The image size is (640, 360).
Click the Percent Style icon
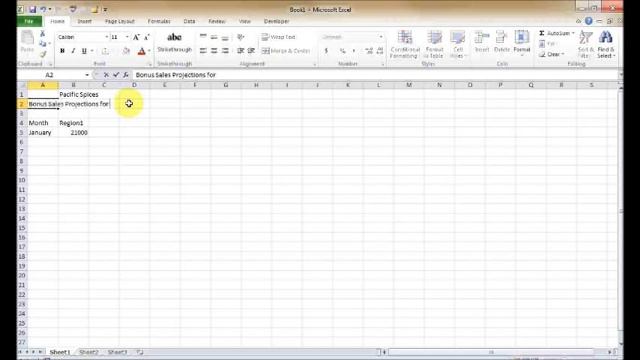pyautogui.click(x=342, y=51)
